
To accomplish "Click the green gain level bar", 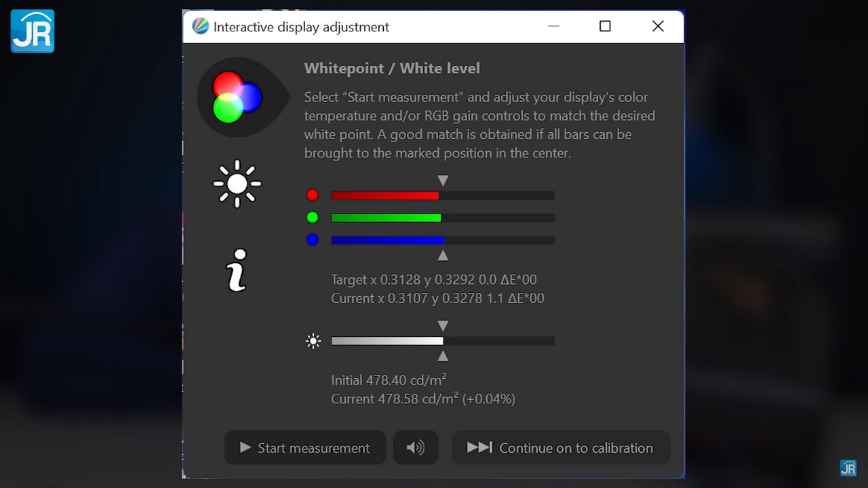I will point(442,218).
